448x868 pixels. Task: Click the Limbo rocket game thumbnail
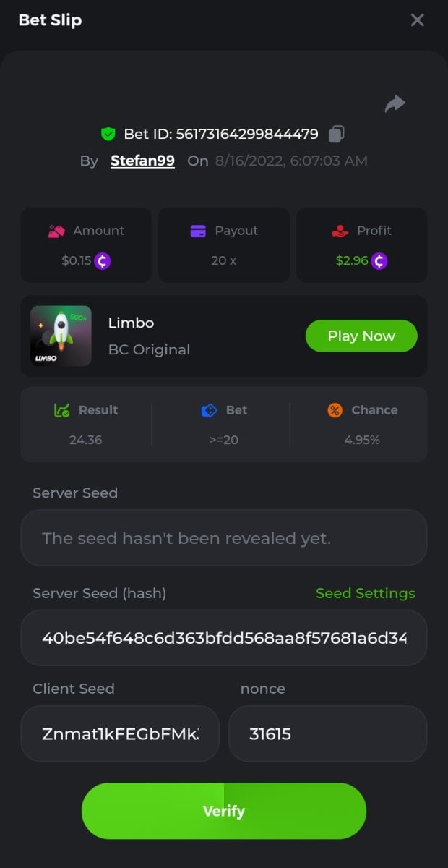coord(61,336)
